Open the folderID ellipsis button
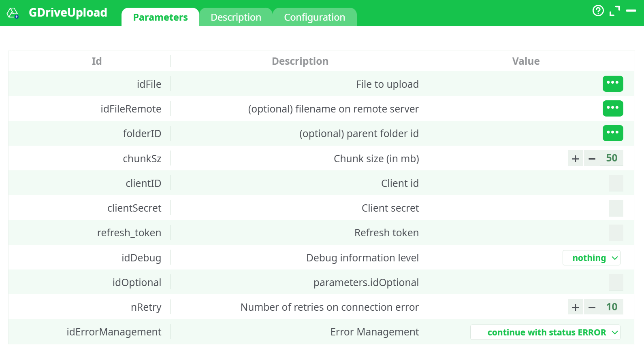This screenshot has height=350, width=644. tap(612, 133)
